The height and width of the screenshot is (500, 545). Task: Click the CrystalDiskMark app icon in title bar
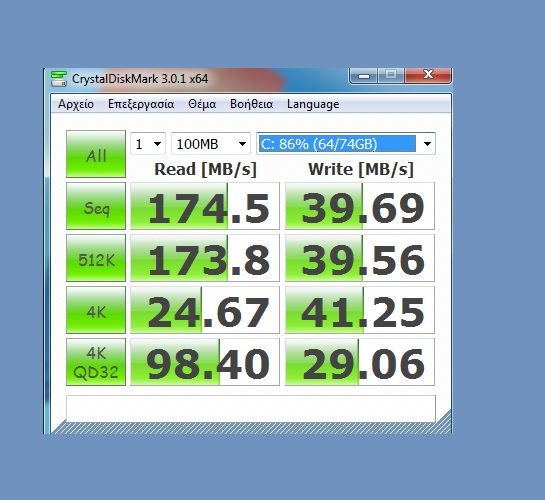[x=58, y=79]
